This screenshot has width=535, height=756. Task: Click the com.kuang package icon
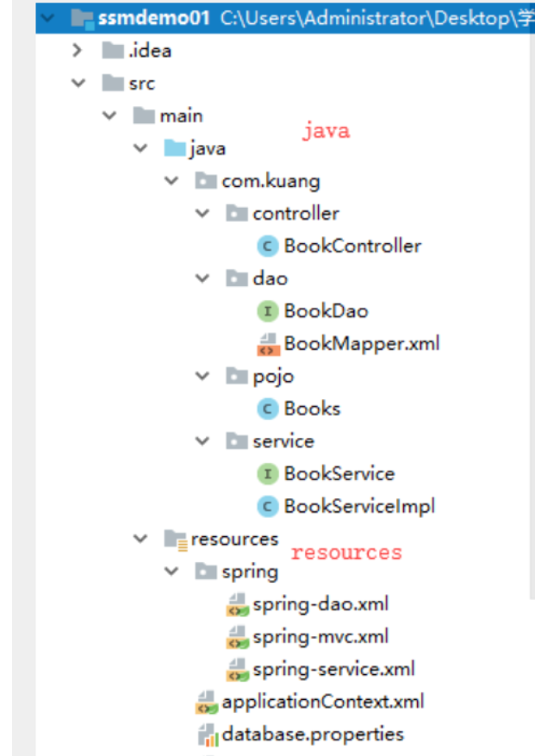pyautogui.click(x=206, y=181)
